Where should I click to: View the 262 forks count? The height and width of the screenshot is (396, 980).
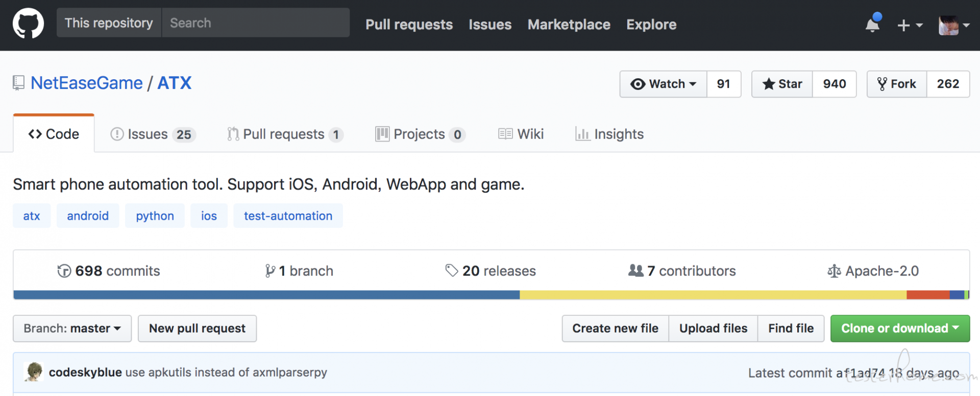[x=948, y=84]
